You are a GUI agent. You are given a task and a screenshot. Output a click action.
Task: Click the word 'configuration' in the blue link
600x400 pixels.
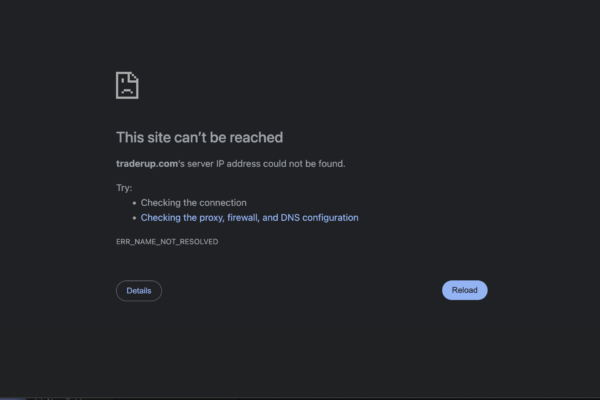click(x=330, y=218)
